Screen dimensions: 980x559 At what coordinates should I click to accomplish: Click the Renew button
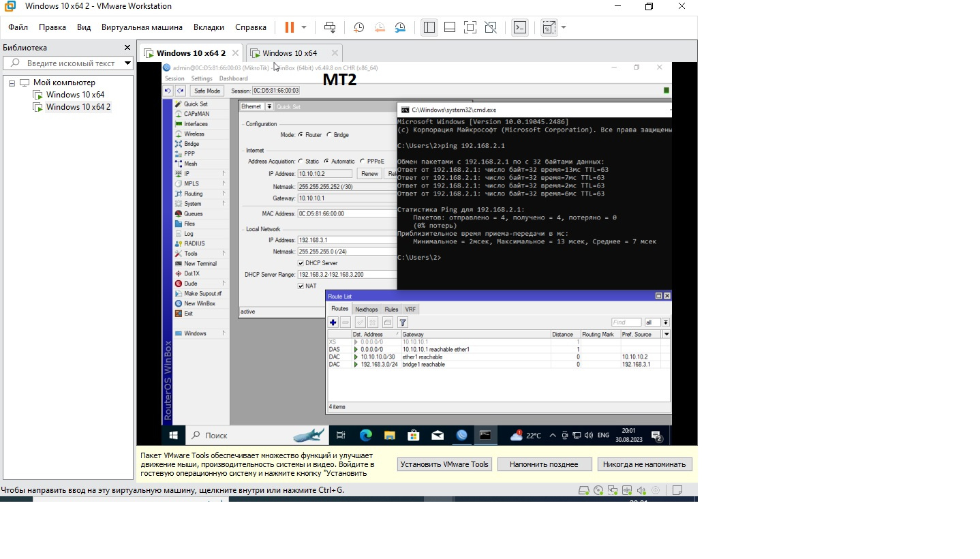point(369,174)
